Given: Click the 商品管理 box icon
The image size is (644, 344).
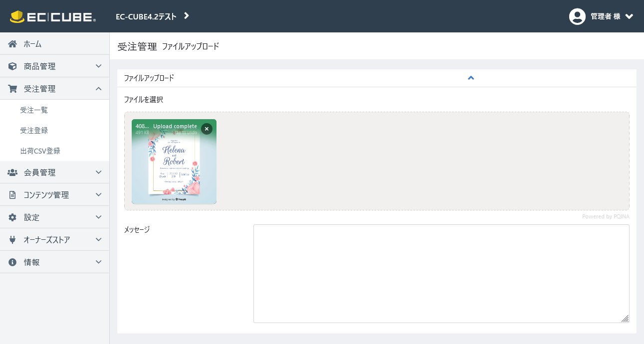Looking at the screenshot, I should (x=12, y=66).
